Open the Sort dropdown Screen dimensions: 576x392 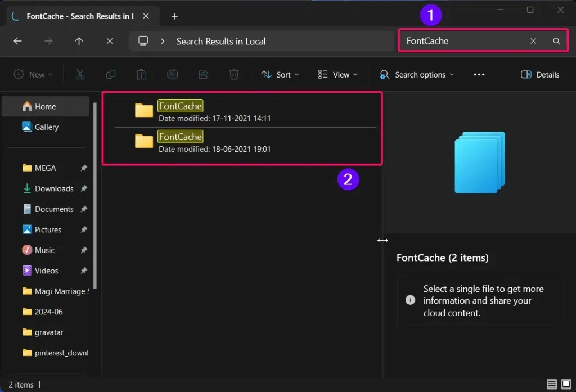(x=280, y=75)
